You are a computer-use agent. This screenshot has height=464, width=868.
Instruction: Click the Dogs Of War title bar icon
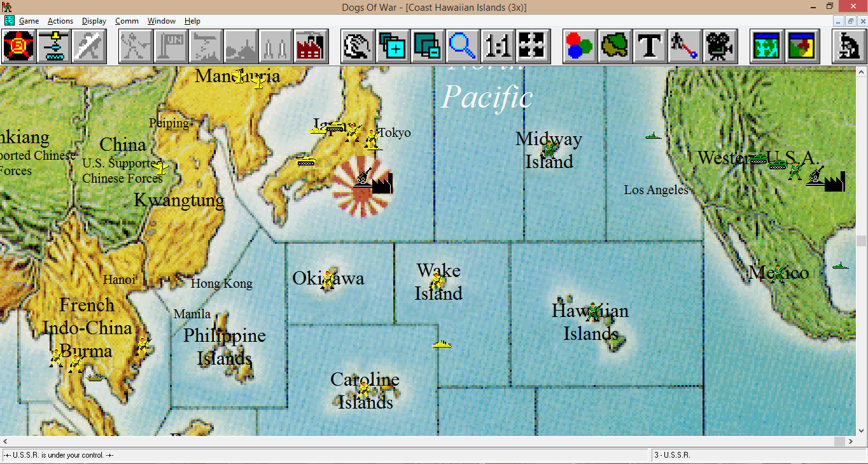point(8,7)
